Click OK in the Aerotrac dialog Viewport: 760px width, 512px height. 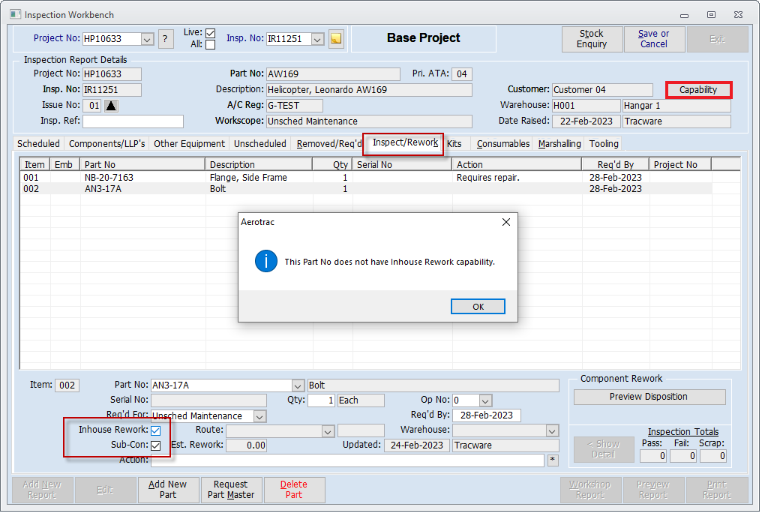click(478, 306)
